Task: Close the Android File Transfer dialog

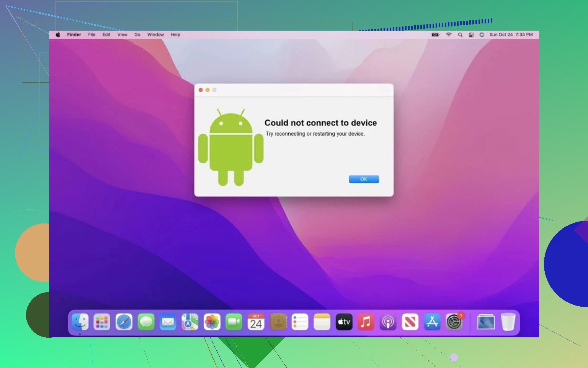Action: pos(201,90)
